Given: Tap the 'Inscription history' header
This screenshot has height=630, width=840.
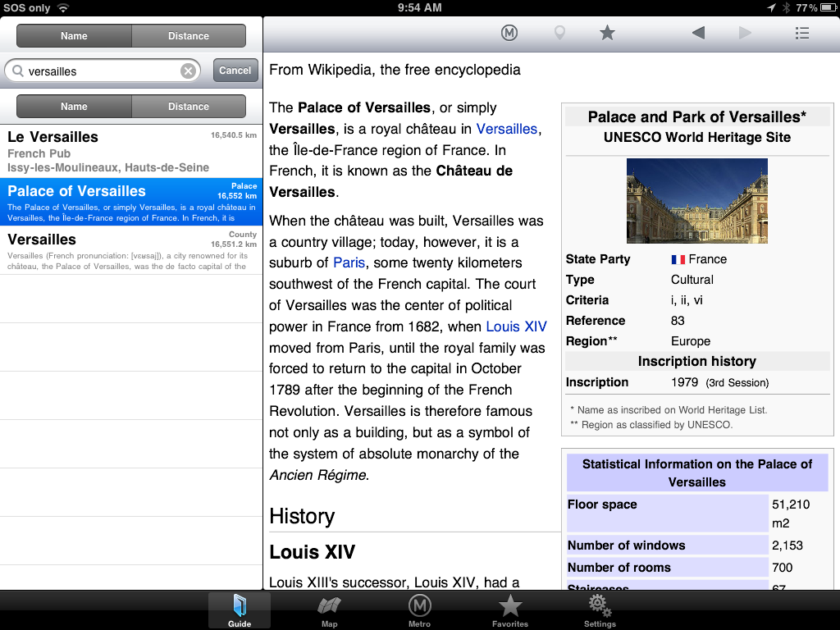Looking at the screenshot, I should 697,361.
